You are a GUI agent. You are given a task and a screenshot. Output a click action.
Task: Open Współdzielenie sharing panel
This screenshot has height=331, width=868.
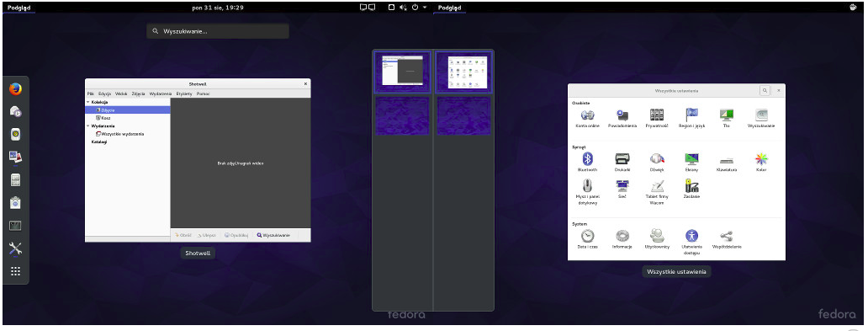click(727, 239)
